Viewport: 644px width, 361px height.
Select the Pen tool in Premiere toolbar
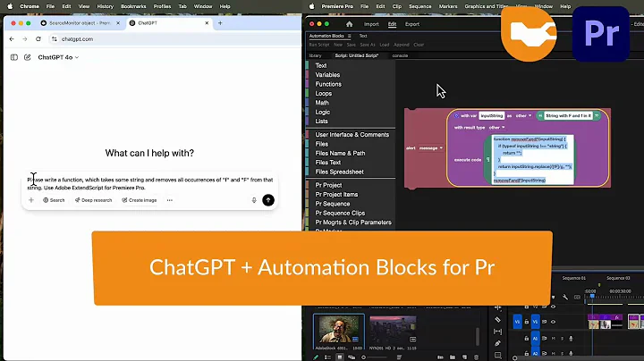[x=497, y=343]
